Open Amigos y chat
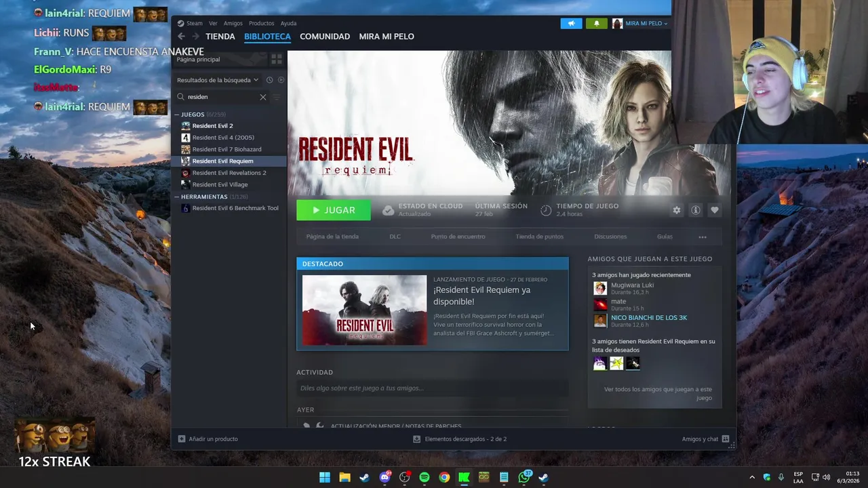This screenshot has width=868, height=488. click(x=705, y=439)
